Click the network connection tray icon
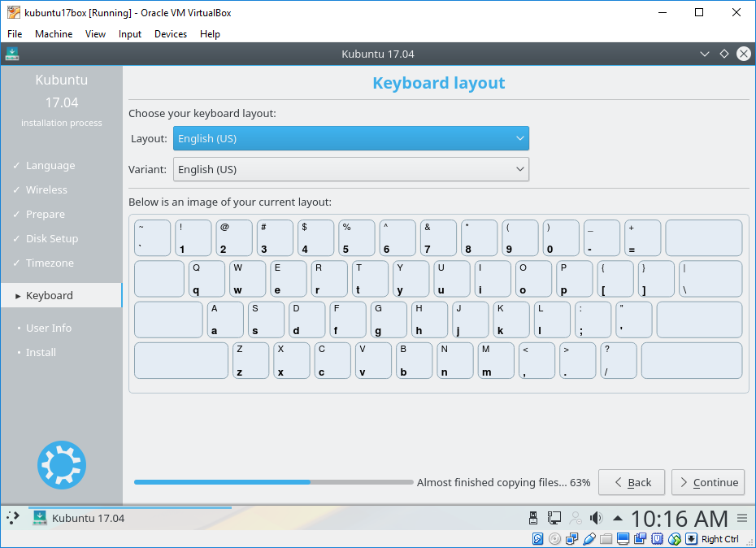Viewport: 756px width, 548px height. click(x=554, y=518)
